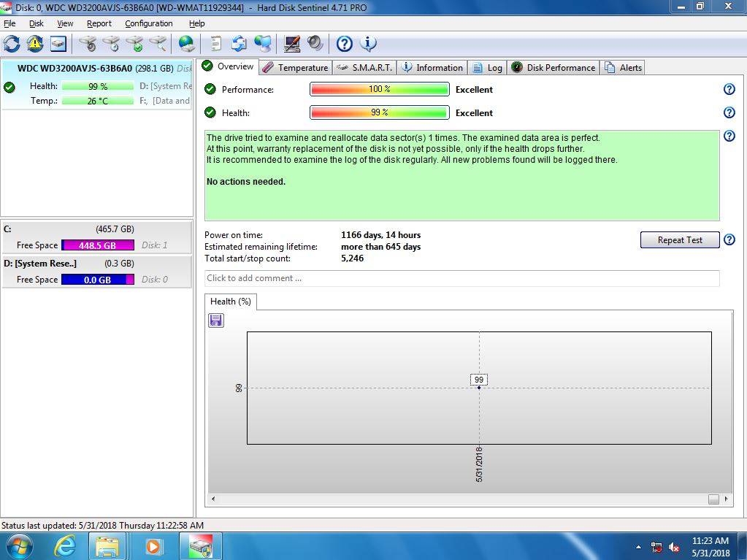This screenshot has height=560, width=747.
Task: Click the 'C:' partition label
Action: tap(7, 229)
